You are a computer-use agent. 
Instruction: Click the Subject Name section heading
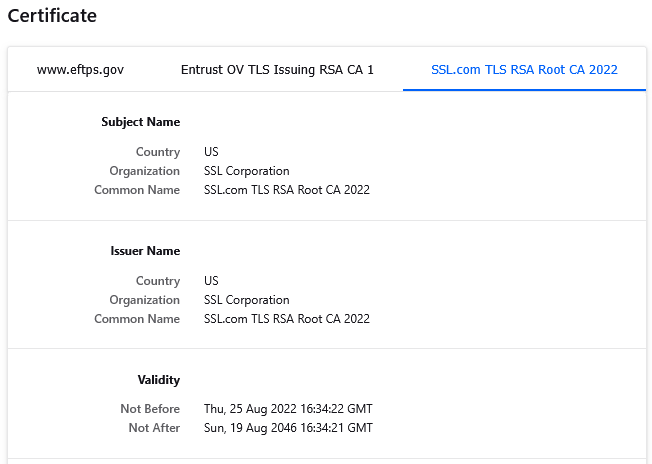[x=141, y=122]
